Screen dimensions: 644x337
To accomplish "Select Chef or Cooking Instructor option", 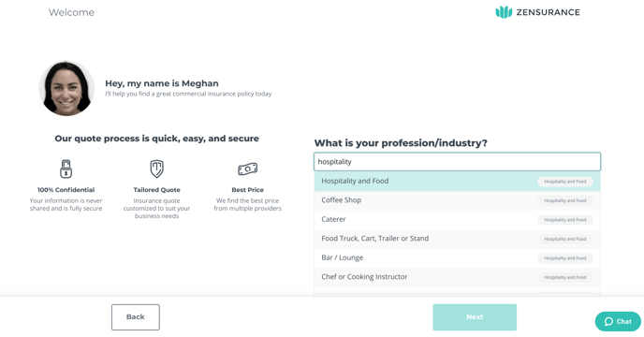I will 457,277.
